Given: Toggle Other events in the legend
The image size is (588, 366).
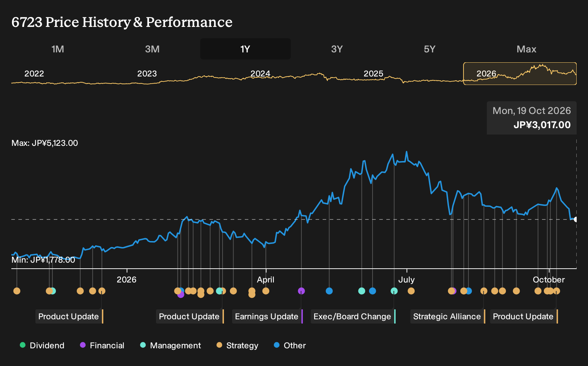Looking at the screenshot, I should [x=290, y=345].
